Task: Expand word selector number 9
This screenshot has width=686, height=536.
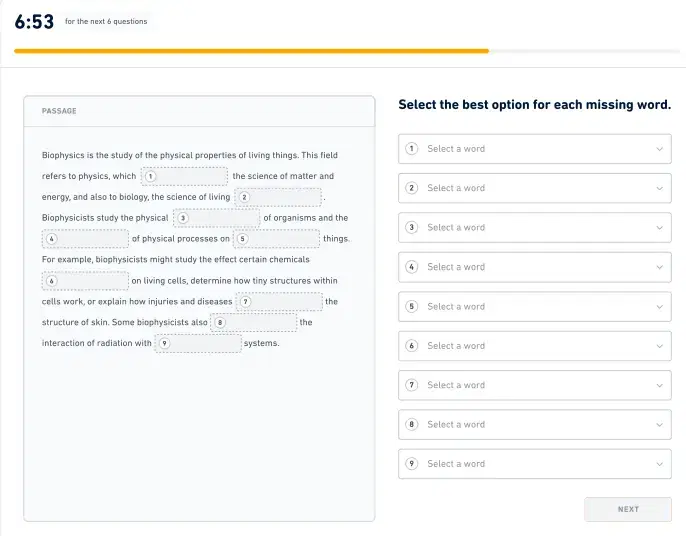Action: tap(534, 464)
